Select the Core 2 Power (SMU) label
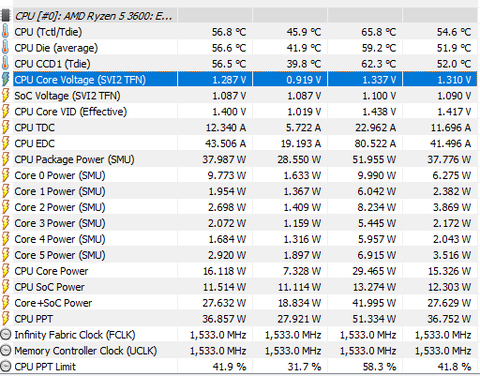Viewport: 480px width, 376px height. (x=60, y=208)
